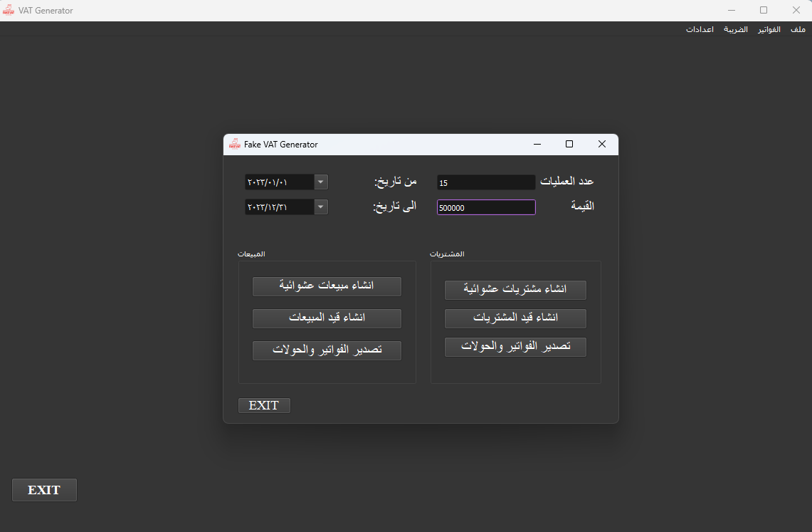Close the Fake VAT Generator dialog
The height and width of the screenshot is (532, 812).
(602, 144)
